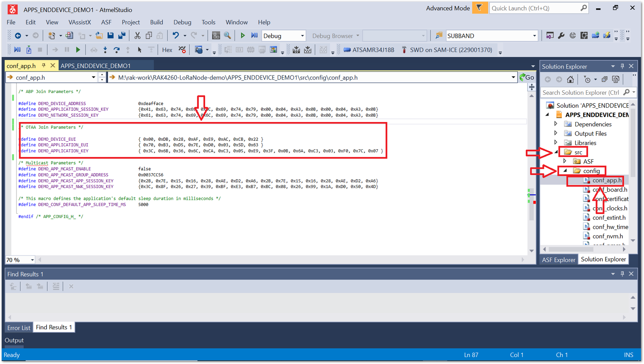Click the editor vertical scrollbar down arrow
Screen dimensions: 644x364
click(532, 251)
